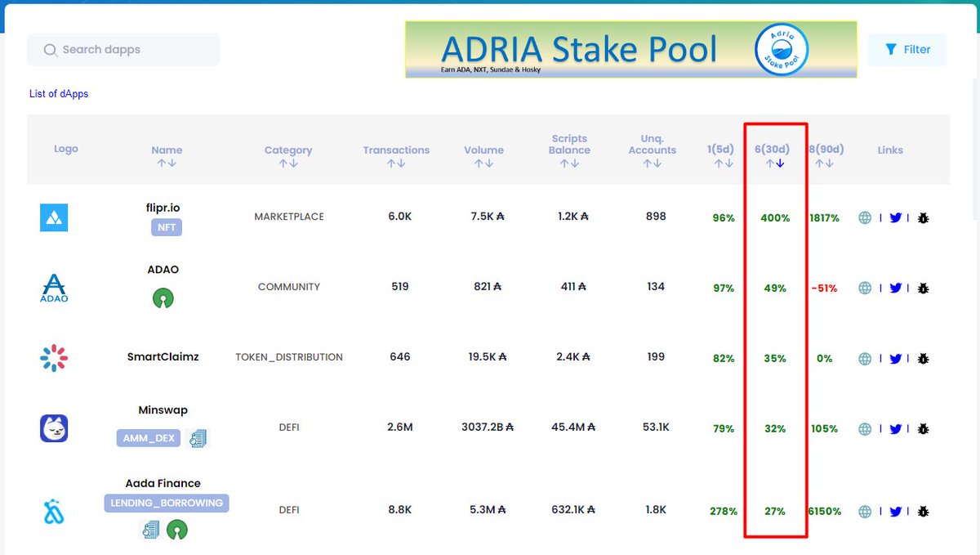Open Minswap Twitter icon
This screenshot has height=555, width=980.
896,429
